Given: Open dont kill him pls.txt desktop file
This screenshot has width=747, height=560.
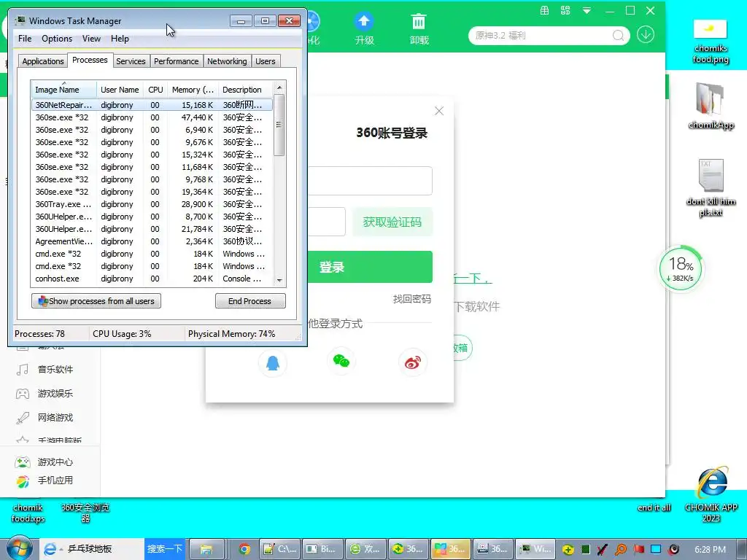Looking at the screenshot, I should tap(711, 187).
